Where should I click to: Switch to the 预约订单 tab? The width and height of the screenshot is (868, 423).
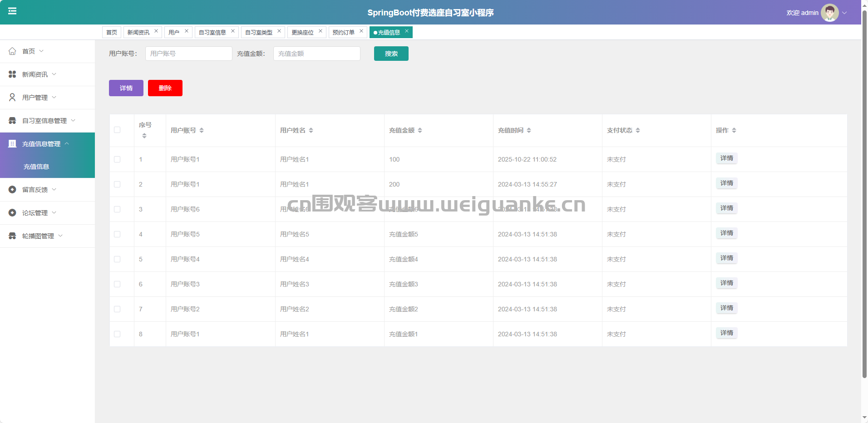(343, 32)
